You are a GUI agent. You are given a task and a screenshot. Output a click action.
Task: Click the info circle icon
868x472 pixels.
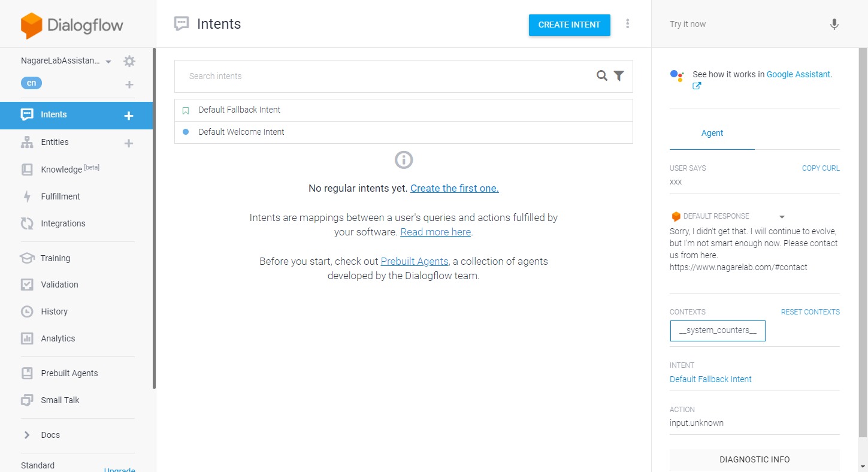pyautogui.click(x=404, y=160)
